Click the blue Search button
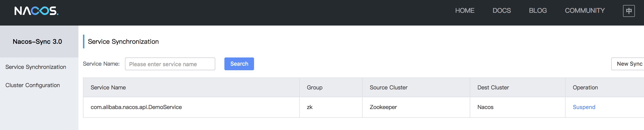Image resolution: width=644 pixels, height=130 pixels. pyautogui.click(x=239, y=64)
